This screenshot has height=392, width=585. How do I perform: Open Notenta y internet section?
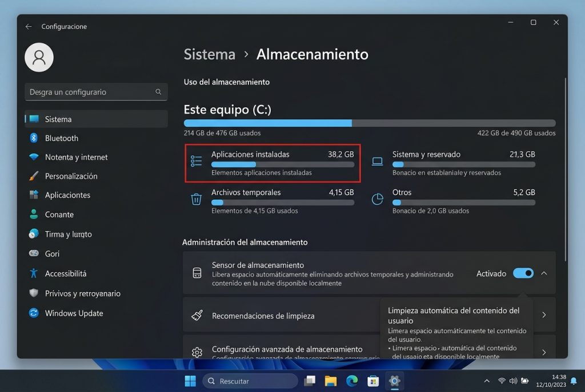(96, 157)
